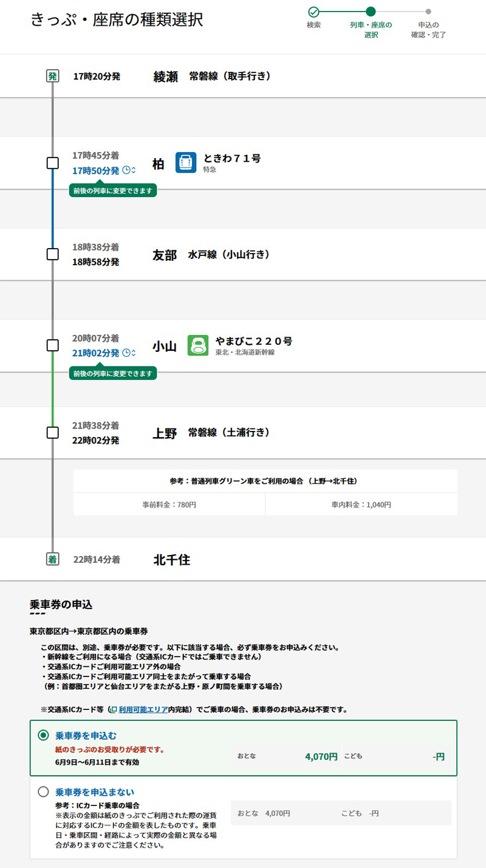
Task: Click the 17時20分発 departure time
Action: 97,77
